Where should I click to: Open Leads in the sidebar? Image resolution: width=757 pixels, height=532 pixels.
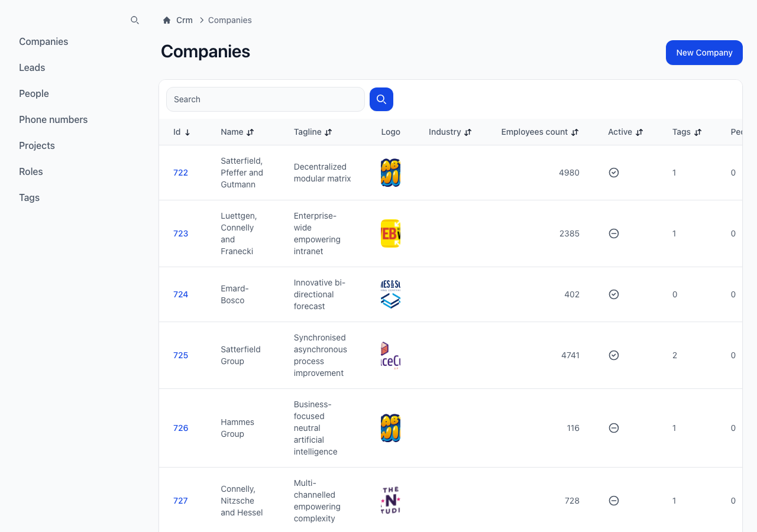32,67
